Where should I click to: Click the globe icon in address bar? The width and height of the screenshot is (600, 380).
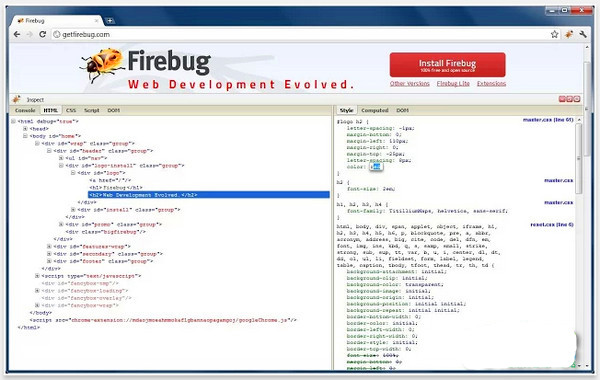(x=57, y=34)
